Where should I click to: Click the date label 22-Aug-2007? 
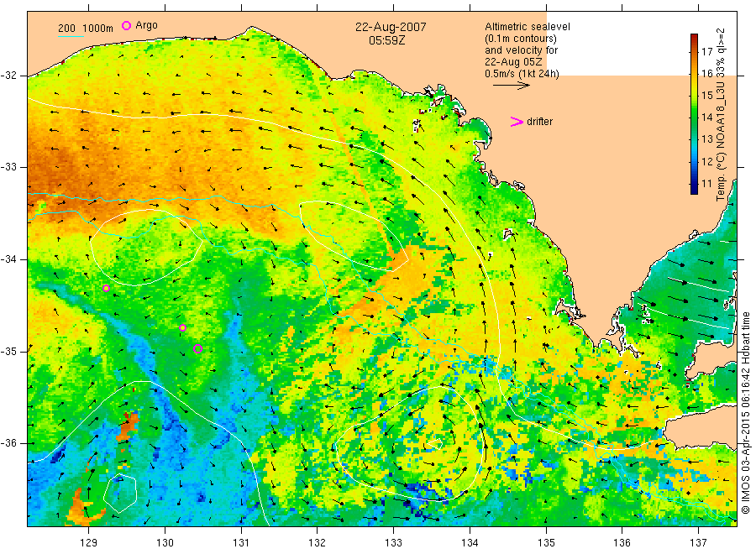click(x=391, y=27)
